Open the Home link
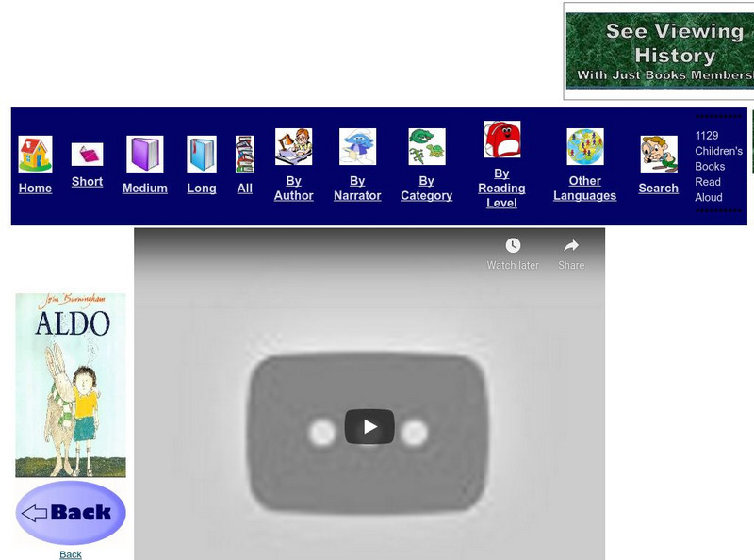 click(35, 189)
